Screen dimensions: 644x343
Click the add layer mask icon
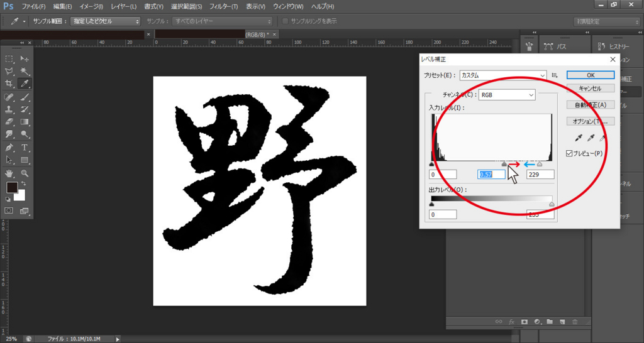point(525,322)
